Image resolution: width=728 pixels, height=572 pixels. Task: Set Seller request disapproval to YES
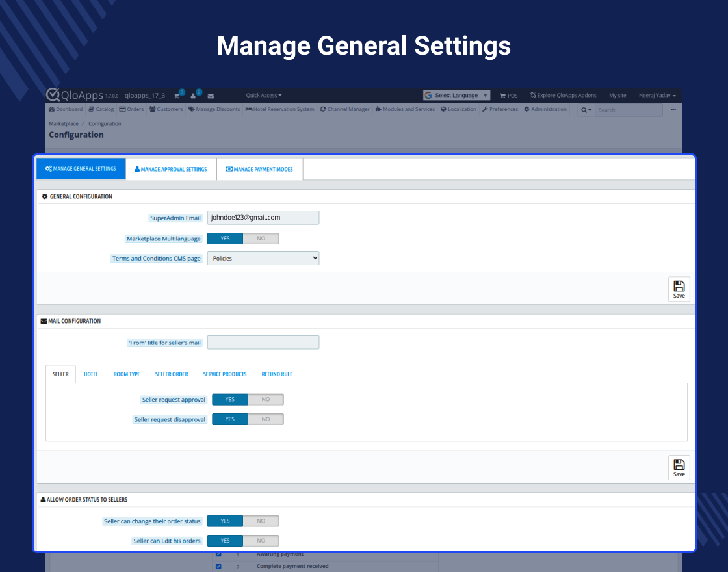230,419
